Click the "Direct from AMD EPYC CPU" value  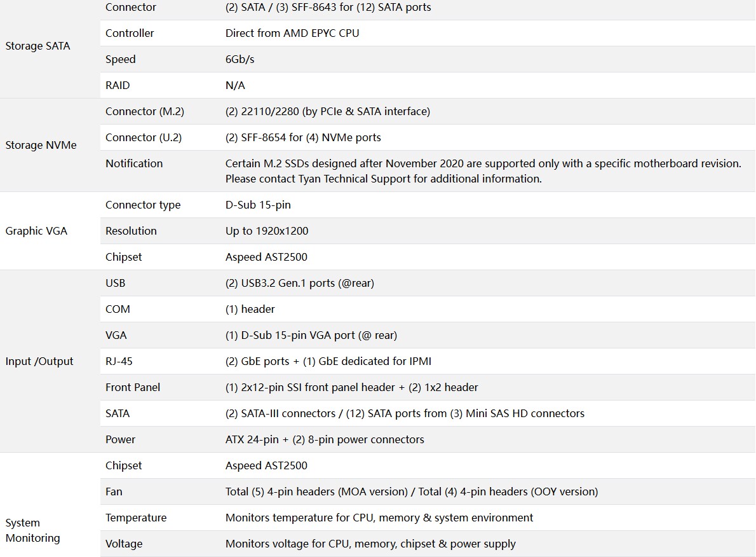[x=292, y=33]
